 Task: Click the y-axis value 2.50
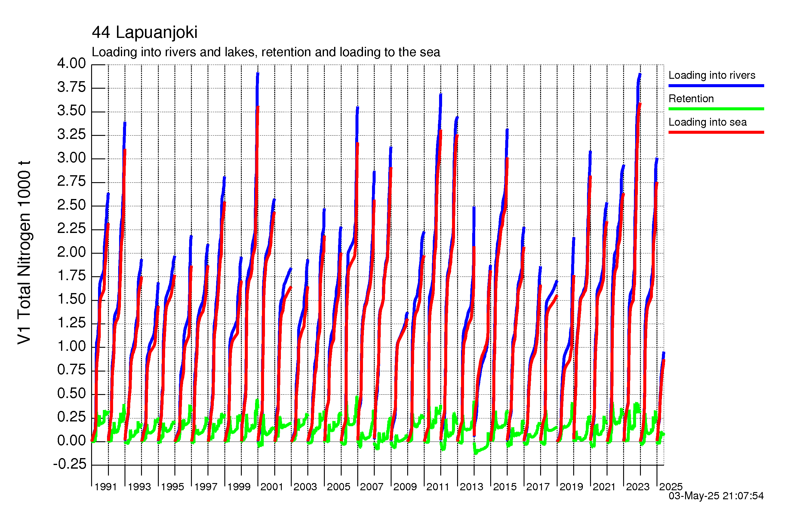point(72,205)
